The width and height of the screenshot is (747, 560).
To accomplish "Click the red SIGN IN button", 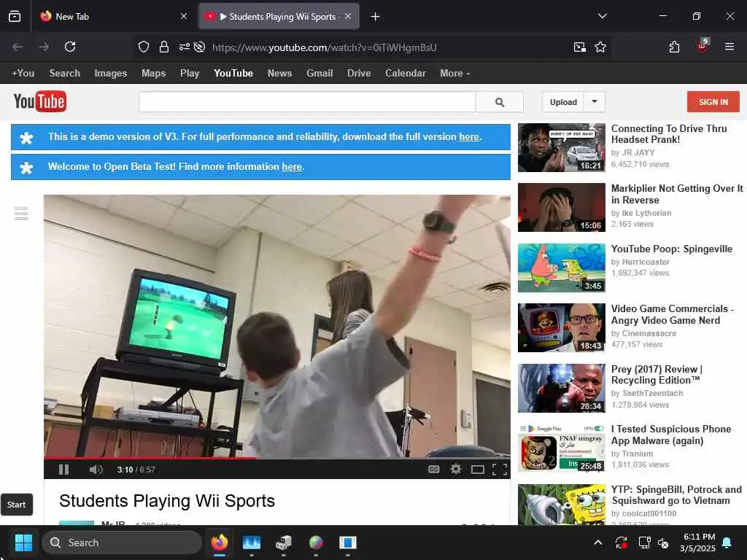I will pyautogui.click(x=713, y=102).
